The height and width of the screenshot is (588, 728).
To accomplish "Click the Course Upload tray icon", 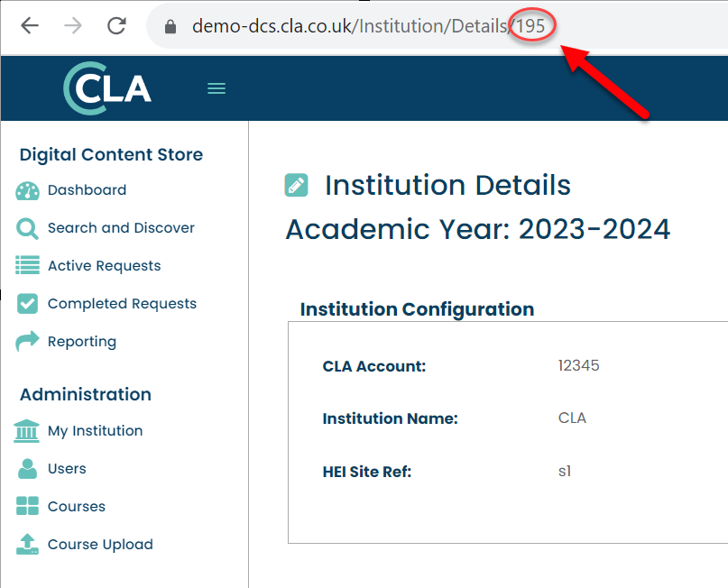I will [x=27, y=544].
